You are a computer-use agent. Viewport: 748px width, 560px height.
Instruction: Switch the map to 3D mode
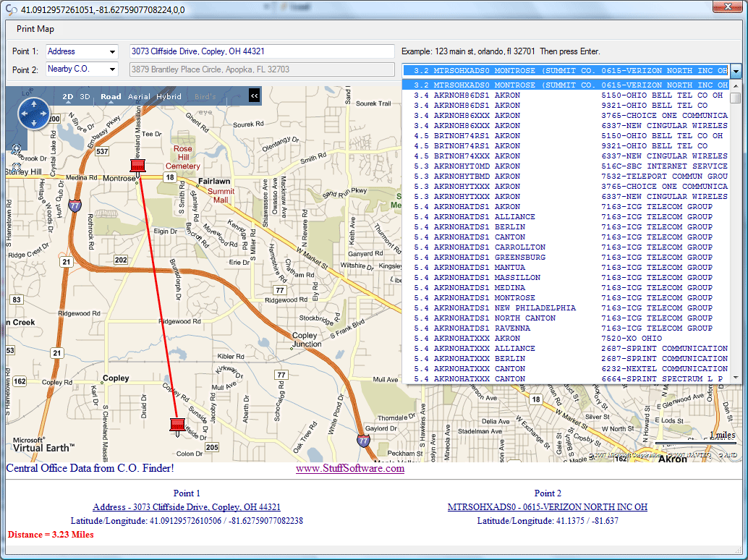coord(85,96)
